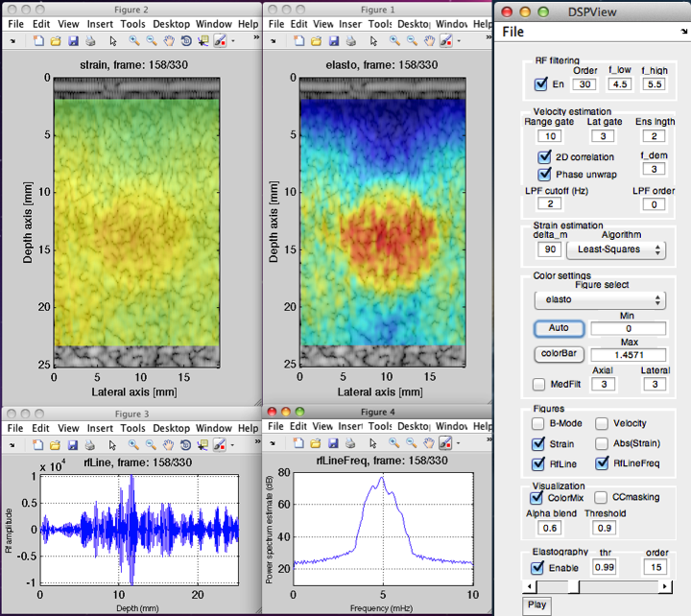The image size is (691, 616).
Task: Open the File menu in DSPView
Action: (x=514, y=32)
